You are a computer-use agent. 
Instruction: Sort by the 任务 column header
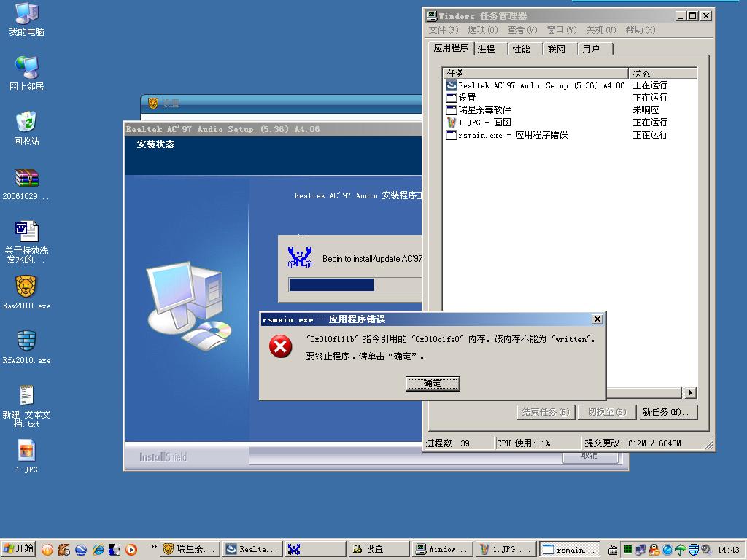[x=535, y=73]
